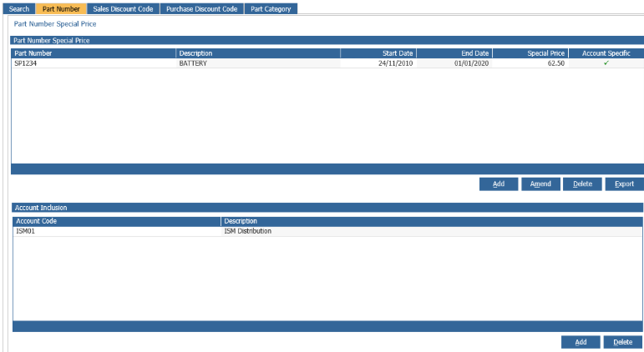
Task: Select the SP1234 part number row
Action: click(x=93, y=63)
